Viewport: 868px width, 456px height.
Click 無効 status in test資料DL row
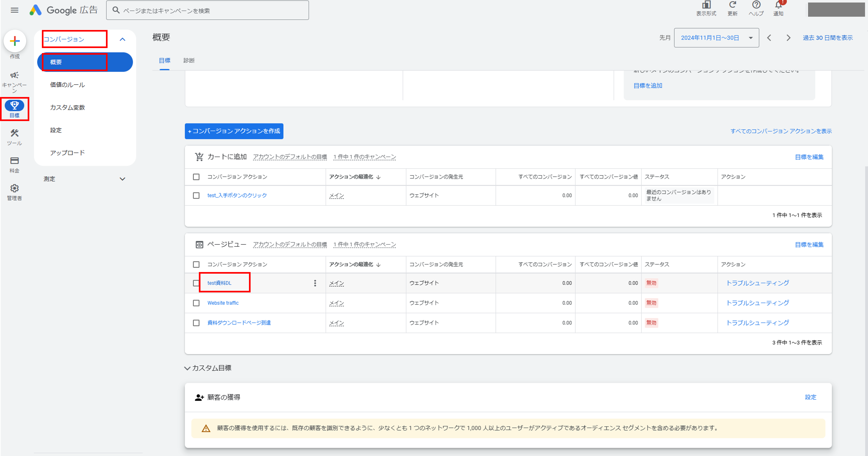click(651, 283)
